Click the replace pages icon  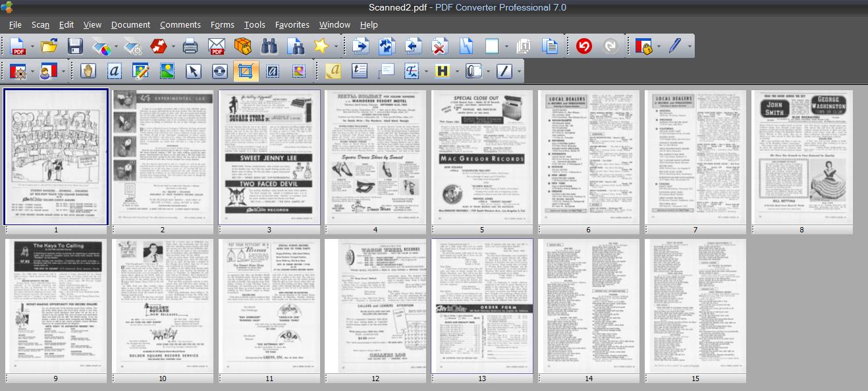click(x=387, y=46)
